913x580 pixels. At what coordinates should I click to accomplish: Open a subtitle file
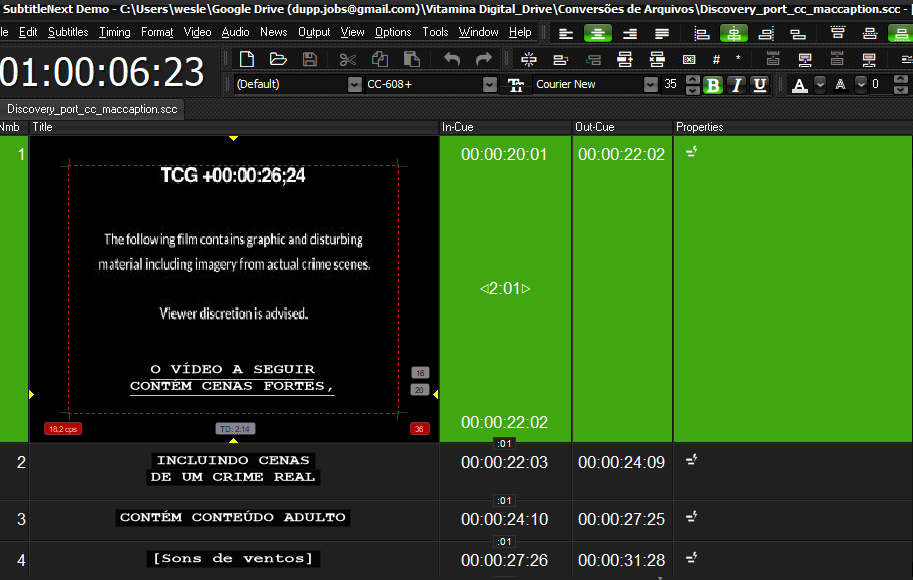[278, 59]
